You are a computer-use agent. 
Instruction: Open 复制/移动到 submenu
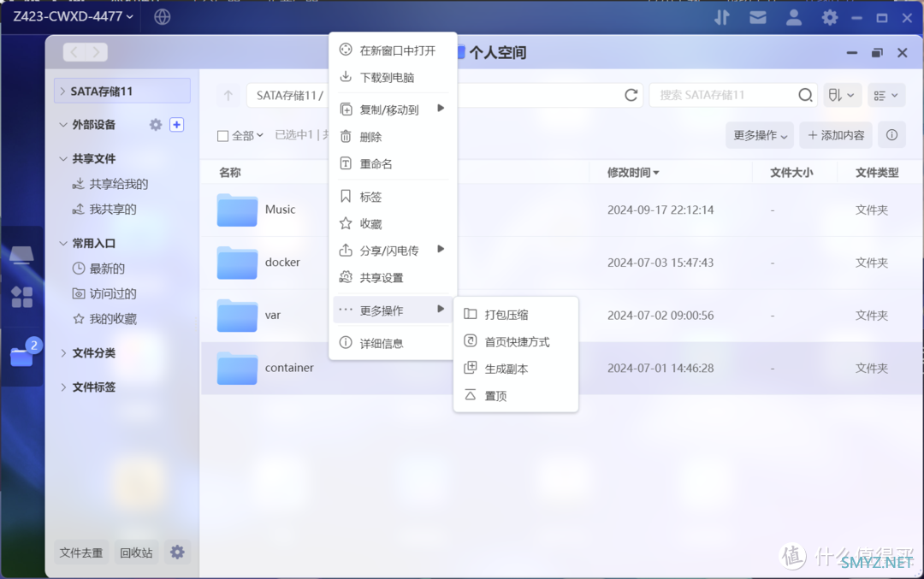(x=393, y=109)
